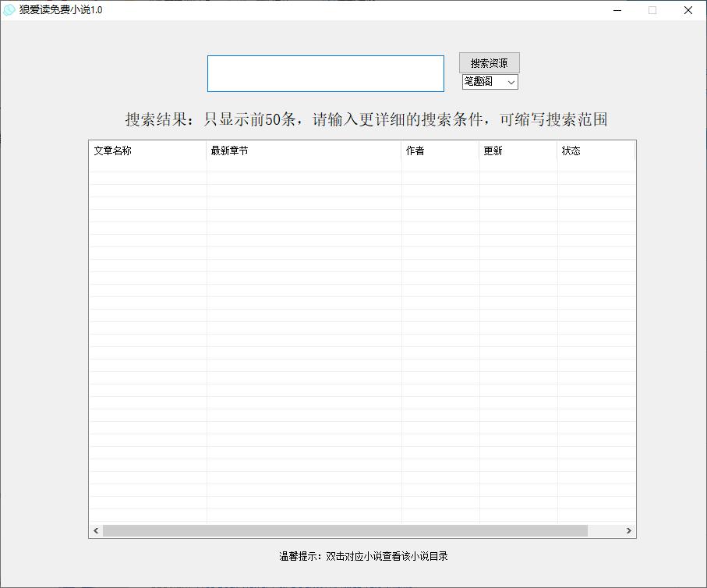Viewport: 707px width, 588px height.
Task: Close the 狼爱读免费小说 window
Action: pyautogui.click(x=688, y=10)
